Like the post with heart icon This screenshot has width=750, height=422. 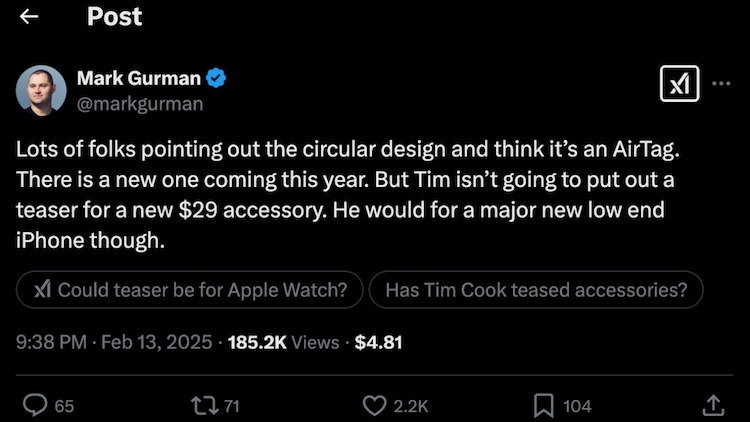tap(374, 405)
